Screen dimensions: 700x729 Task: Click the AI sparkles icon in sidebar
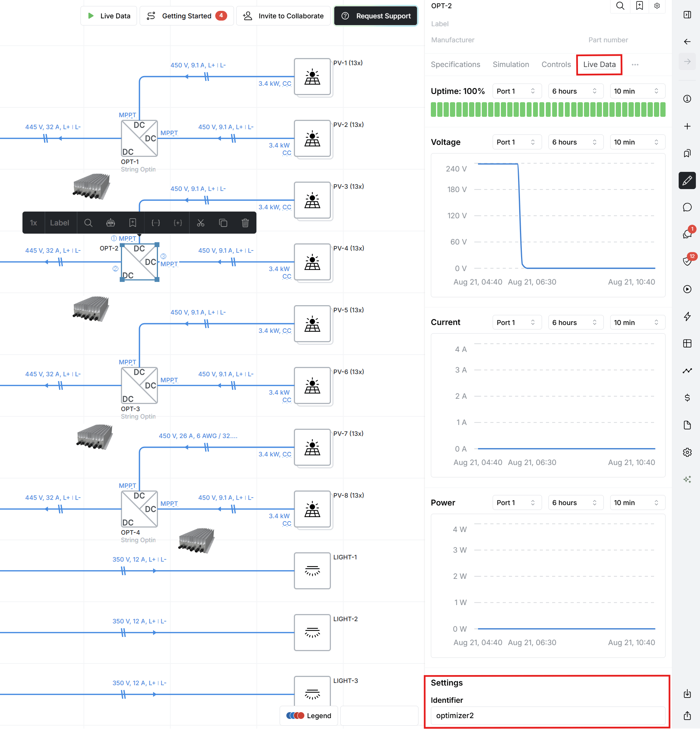pyautogui.click(x=687, y=479)
